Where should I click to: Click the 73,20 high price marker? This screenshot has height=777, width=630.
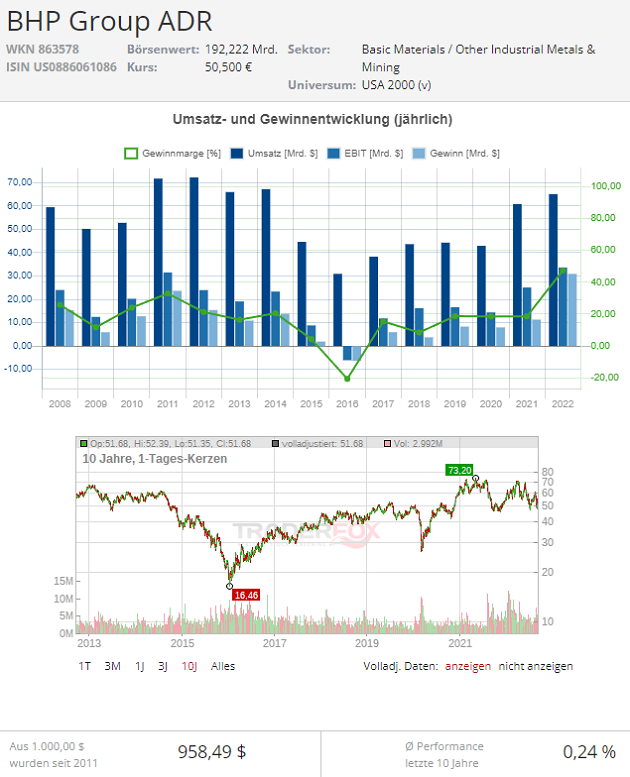pyautogui.click(x=459, y=470)
